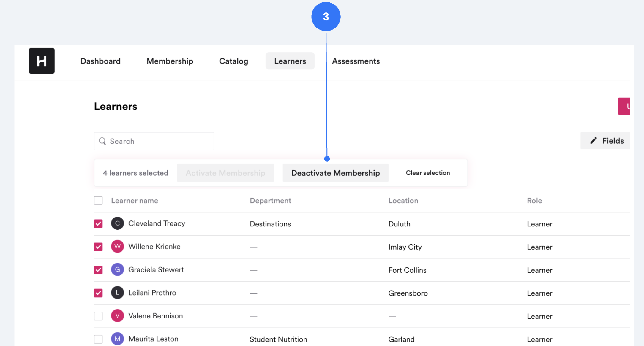Click Cleveland Treacy's C avatar

117,223
